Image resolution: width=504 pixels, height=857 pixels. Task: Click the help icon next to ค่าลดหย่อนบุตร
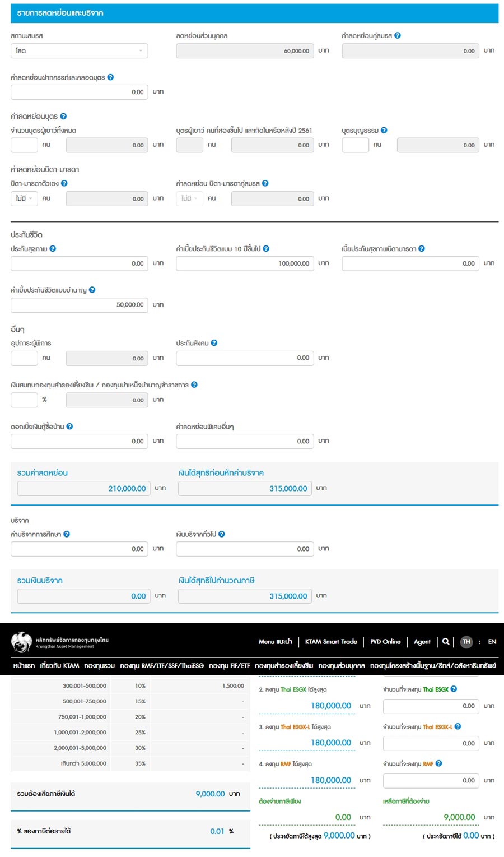tap(63, 117)
